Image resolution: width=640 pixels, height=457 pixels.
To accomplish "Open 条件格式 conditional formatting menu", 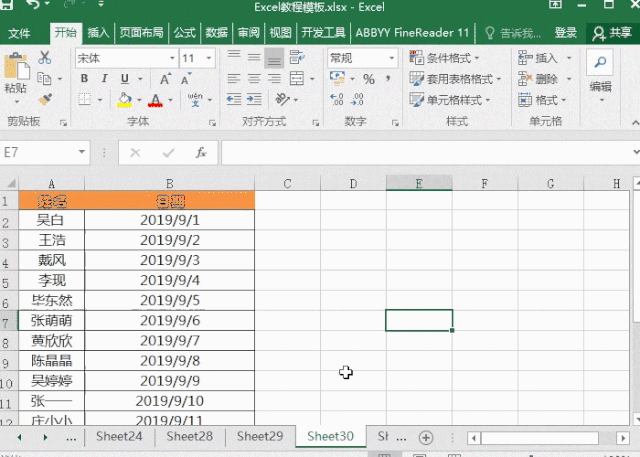I will coord(444,58).
